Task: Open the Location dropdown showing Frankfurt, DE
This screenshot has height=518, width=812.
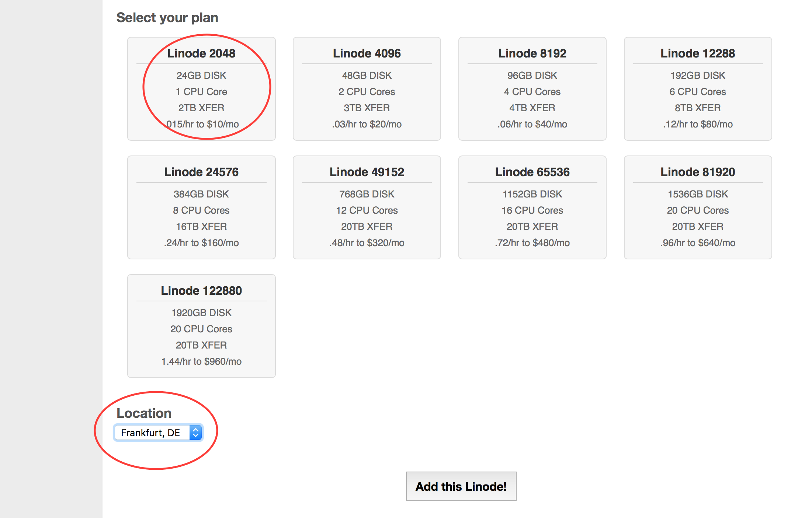Action: (x=158, y=433)
